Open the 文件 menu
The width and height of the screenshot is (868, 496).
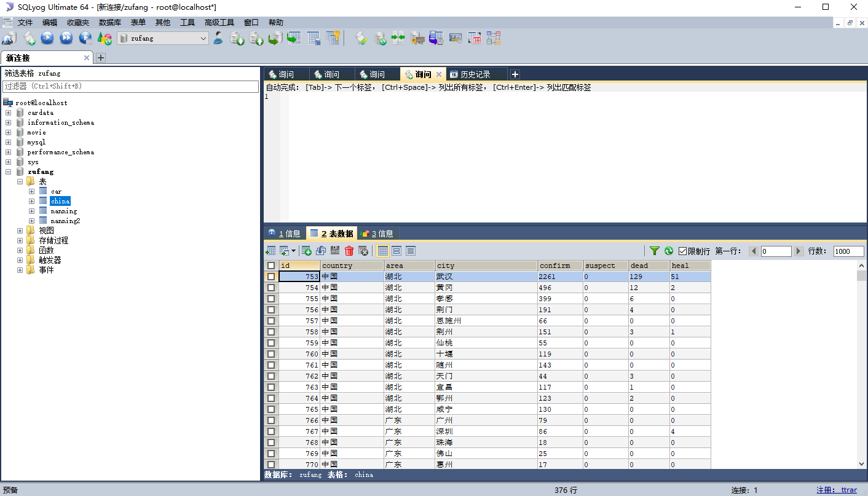coord(25,23)
